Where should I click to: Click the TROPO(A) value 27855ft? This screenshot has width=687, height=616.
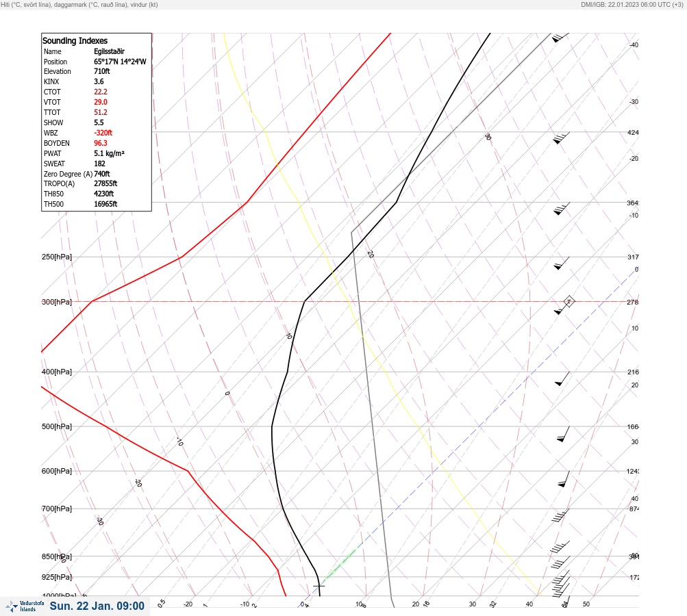(x=105, y=183)
